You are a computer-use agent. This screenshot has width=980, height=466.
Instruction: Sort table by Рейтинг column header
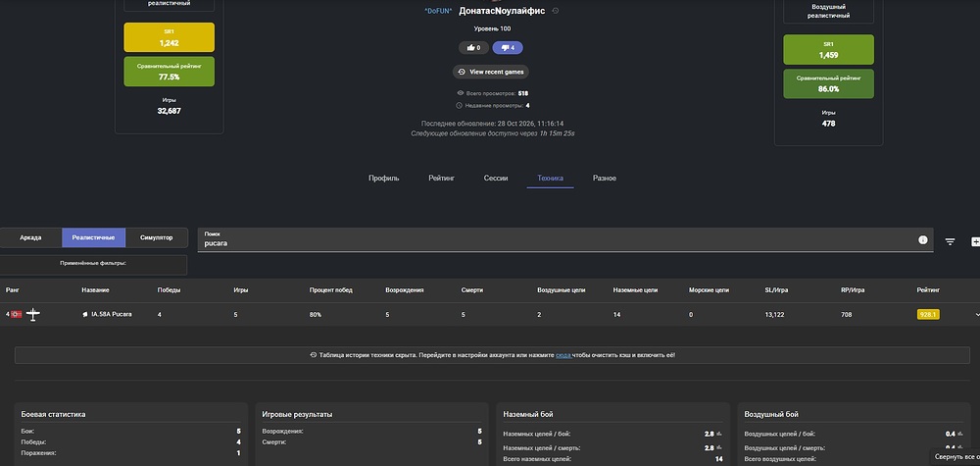pyautogui.click(x=928, y=290)
